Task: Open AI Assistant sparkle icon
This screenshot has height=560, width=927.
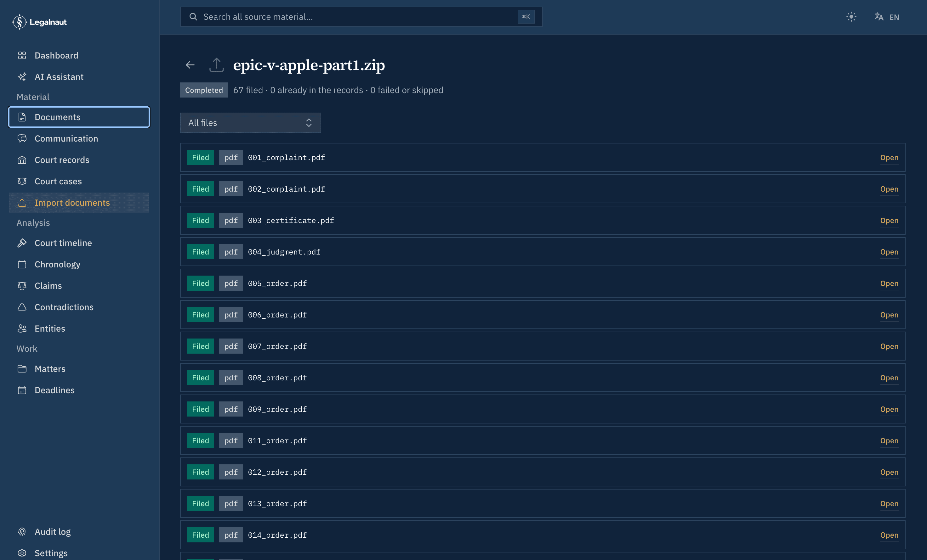Action: (22, 77)
